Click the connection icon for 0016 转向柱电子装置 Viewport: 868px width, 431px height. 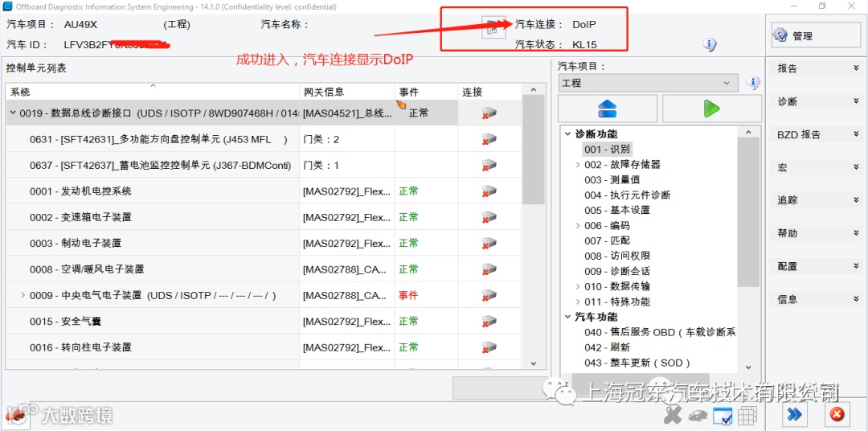[x=489, y=347]
